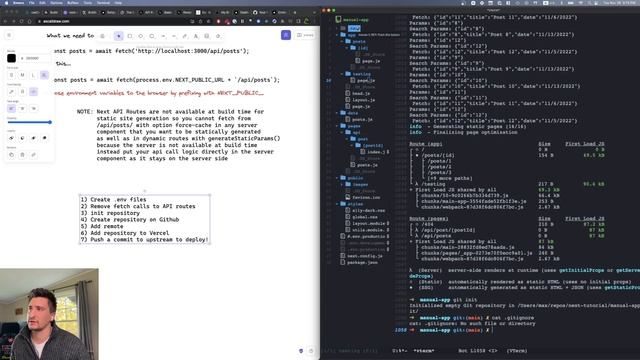Screen dimensions: 640x360
Task: Set font size to S
Action: [x=11, y=75]
